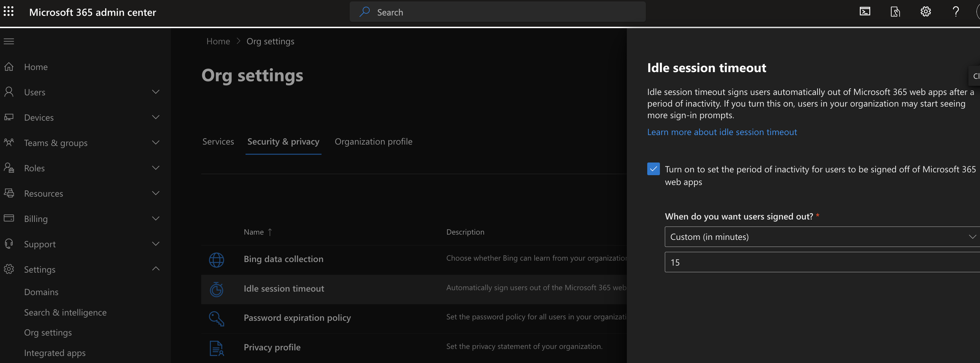Click the Settings gear icon in sidebar
The height and width of the screenshot is (363, 980).
tap(9, 269)
